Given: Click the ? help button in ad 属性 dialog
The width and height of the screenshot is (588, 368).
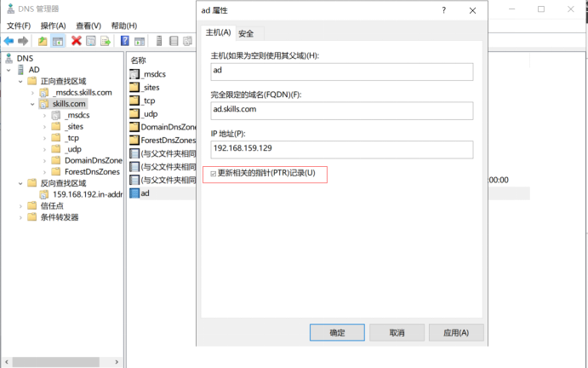Looking at the screenshot, I should [443, 10].
